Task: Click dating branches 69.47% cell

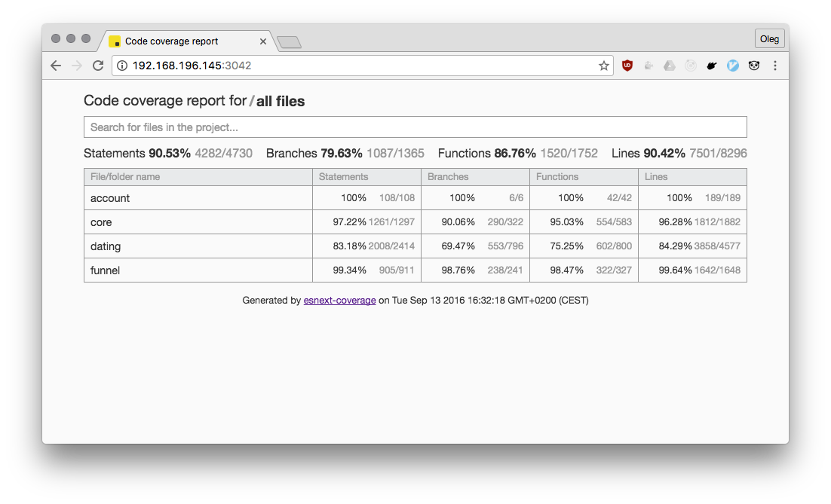Action: [x=475, y=246]
